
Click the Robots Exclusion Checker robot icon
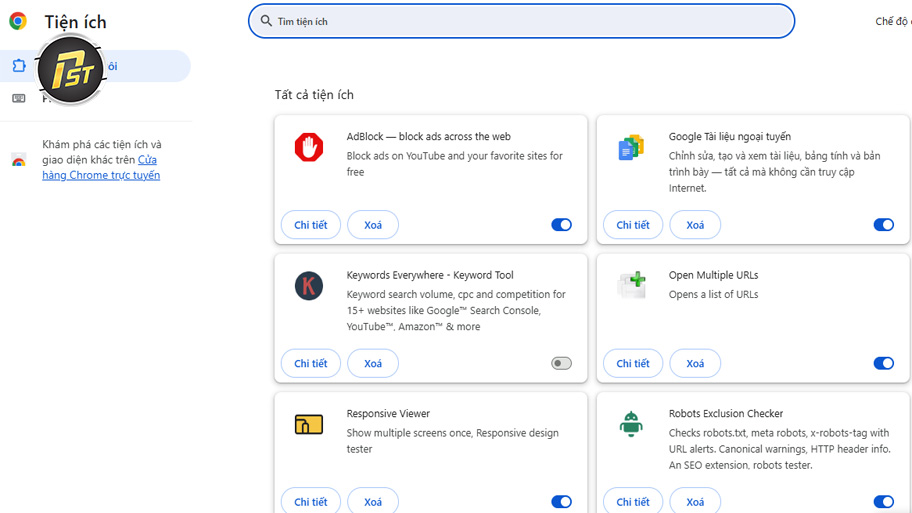pos(631,424)
